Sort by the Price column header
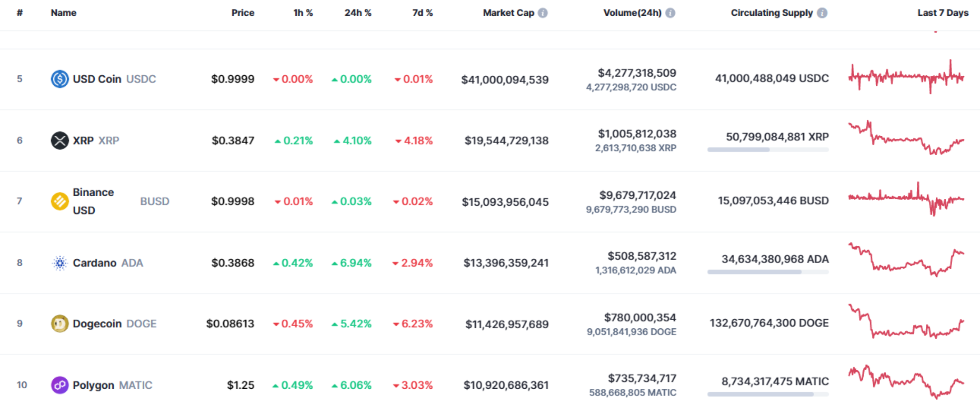The width and height of the screenshot is (980, 414). tap(243, 13)
